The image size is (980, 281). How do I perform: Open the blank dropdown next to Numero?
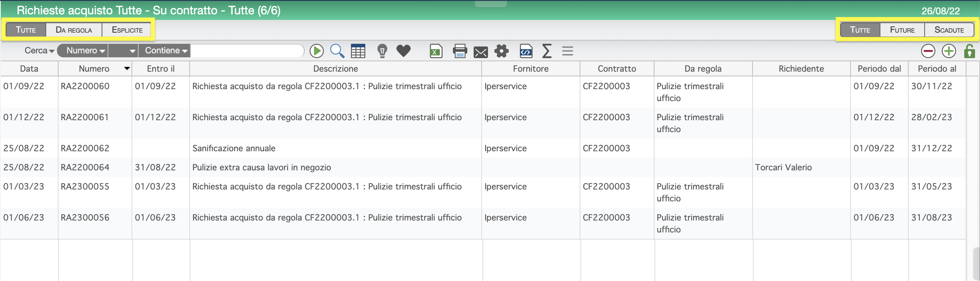point(123,51)
